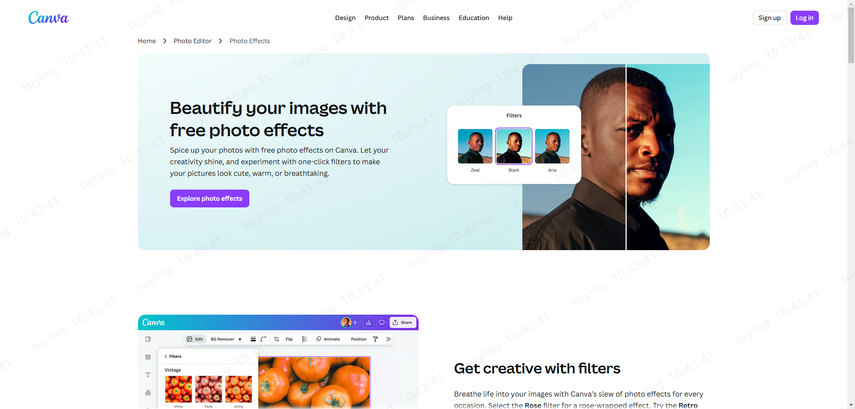This screenshot has width=855, height=409.
Task: Open the Plans menu
Action: click(406, 18)
